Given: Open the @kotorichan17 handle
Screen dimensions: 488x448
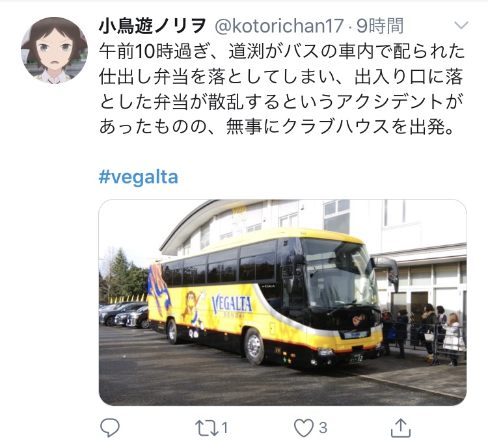Looking at the screenshot, I should tap(279, 26).
